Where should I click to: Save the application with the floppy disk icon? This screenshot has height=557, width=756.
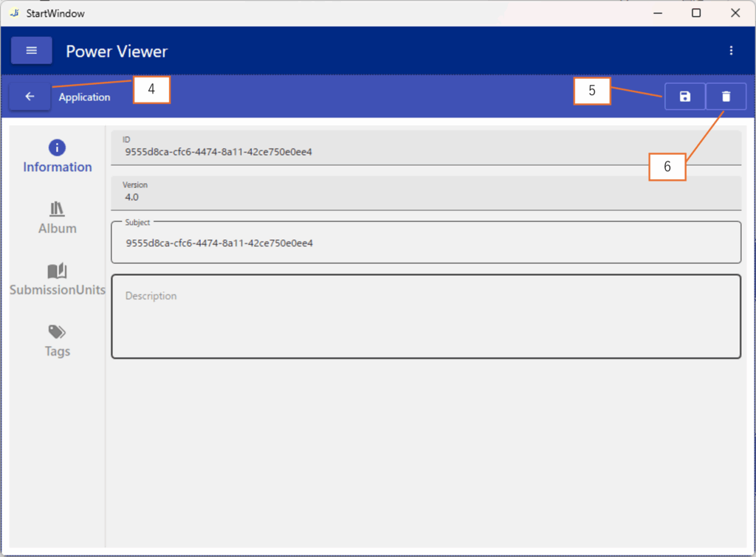pos(684,97)
